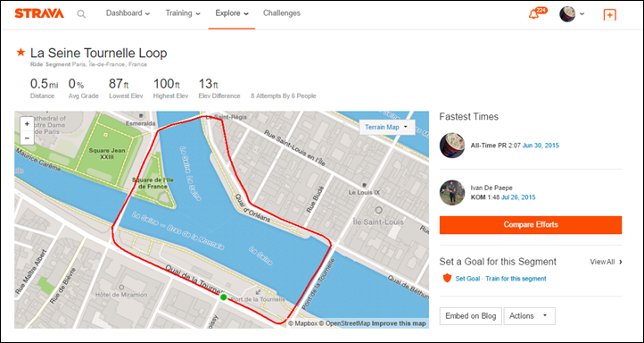Zoom out the map with minus button

point(27,138)
